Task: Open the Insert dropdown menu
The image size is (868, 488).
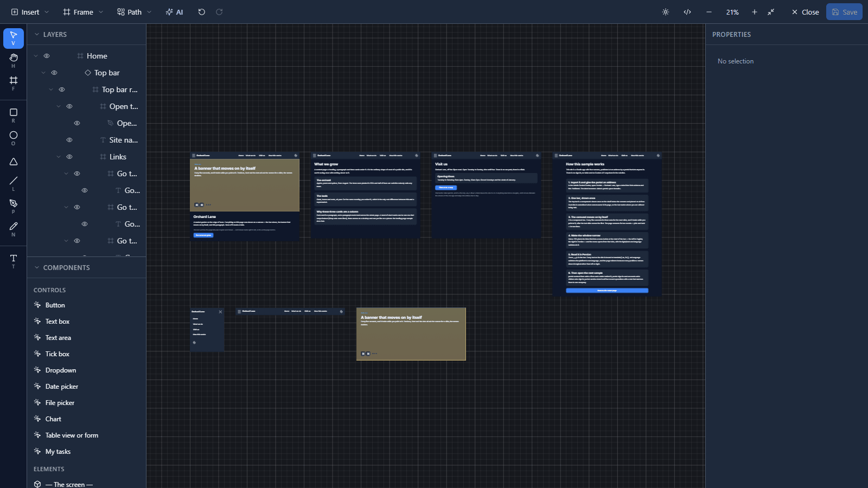Action: (30, 12)
